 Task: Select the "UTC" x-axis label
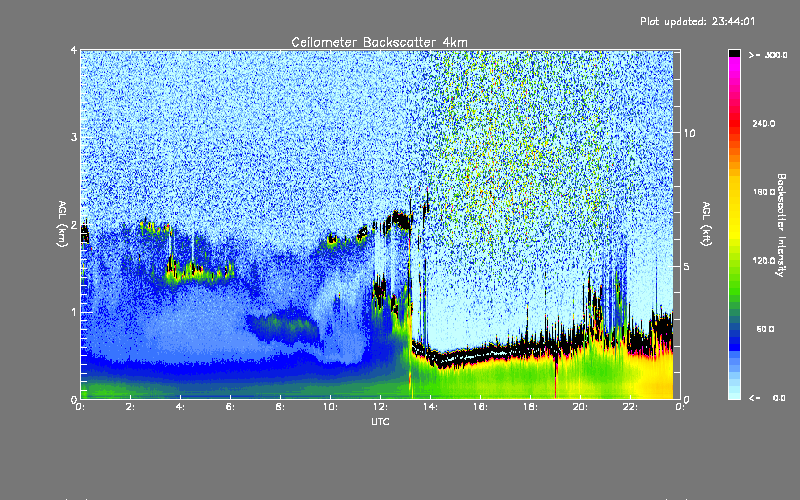(x=380, y=421)
